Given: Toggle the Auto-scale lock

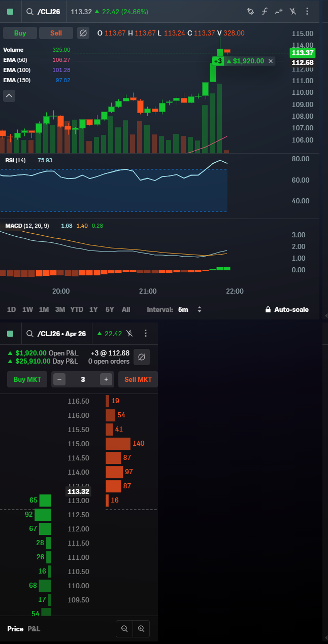Looking at the screenshot, I should (287, 309).
